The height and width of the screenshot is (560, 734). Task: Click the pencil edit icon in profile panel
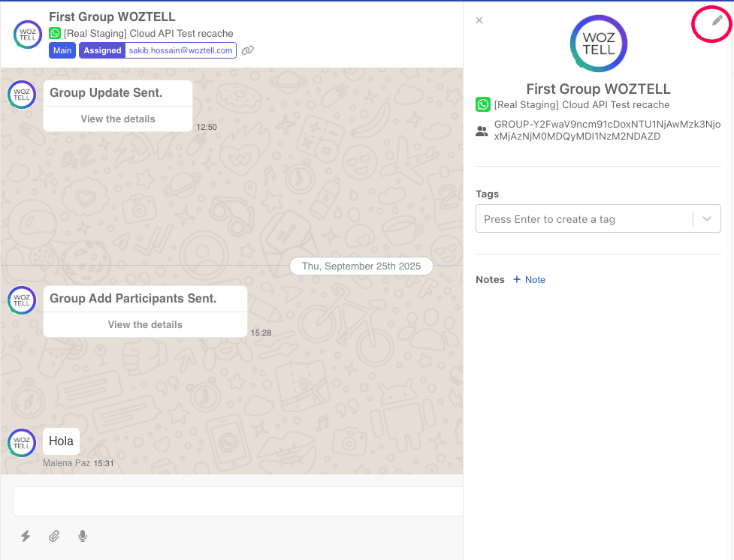[717, 21]
